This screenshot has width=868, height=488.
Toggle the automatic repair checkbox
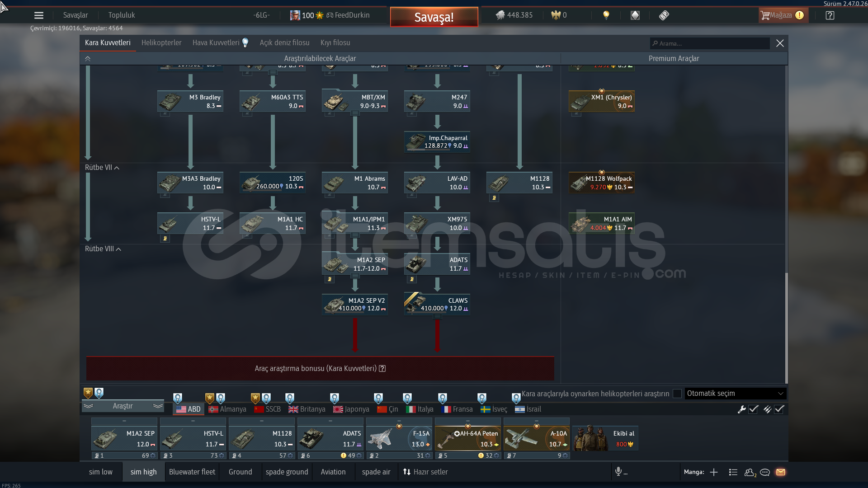(753, 409)
